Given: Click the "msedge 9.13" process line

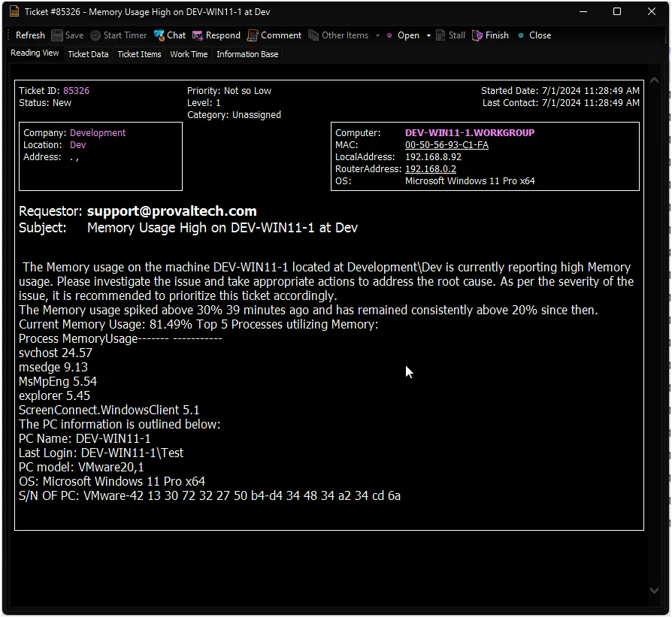Looking at the screenshot, I should (53, 368).
